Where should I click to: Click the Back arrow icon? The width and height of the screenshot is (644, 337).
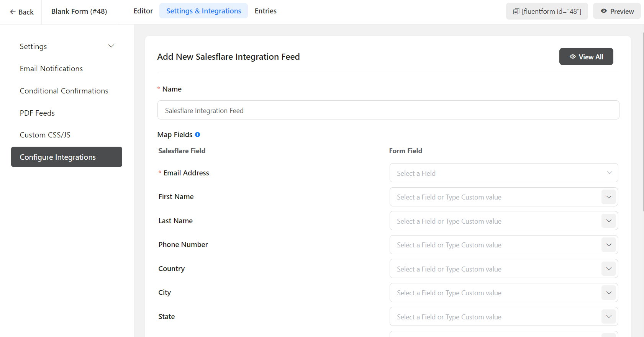tap(13, 12)
